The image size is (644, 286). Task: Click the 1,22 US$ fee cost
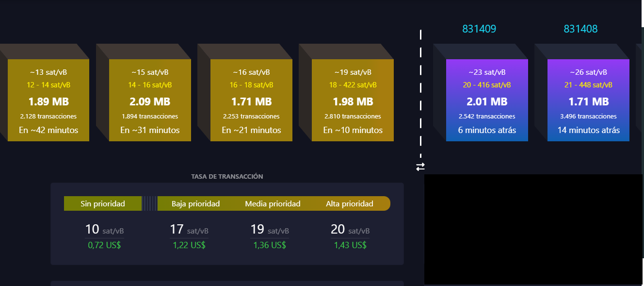[189, 245]
